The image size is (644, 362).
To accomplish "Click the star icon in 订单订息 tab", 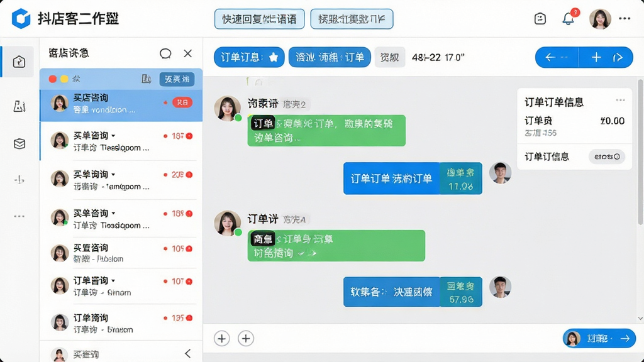I will (274, 57).
